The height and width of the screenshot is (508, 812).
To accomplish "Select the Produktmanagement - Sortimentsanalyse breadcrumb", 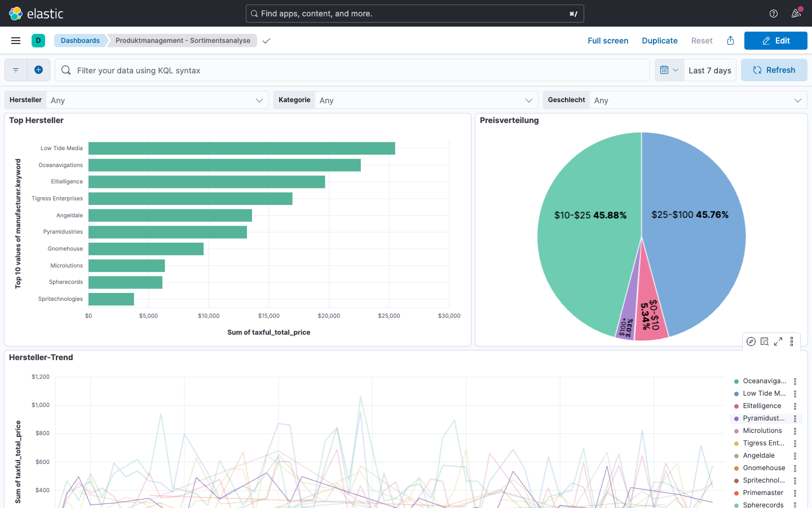I will (182, 40).
